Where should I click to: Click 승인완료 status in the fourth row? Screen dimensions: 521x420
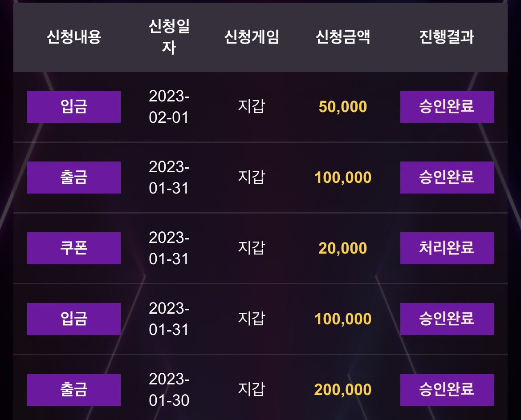click(x=447, y=319)
